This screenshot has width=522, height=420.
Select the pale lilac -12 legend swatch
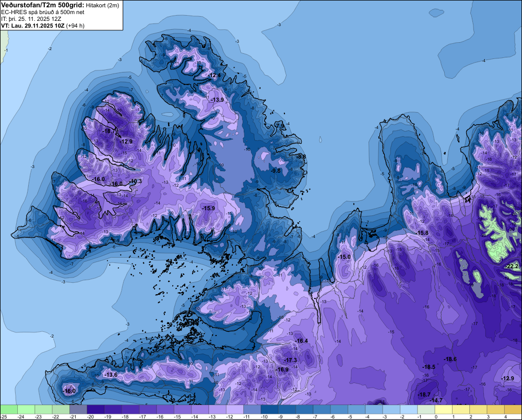235,410
